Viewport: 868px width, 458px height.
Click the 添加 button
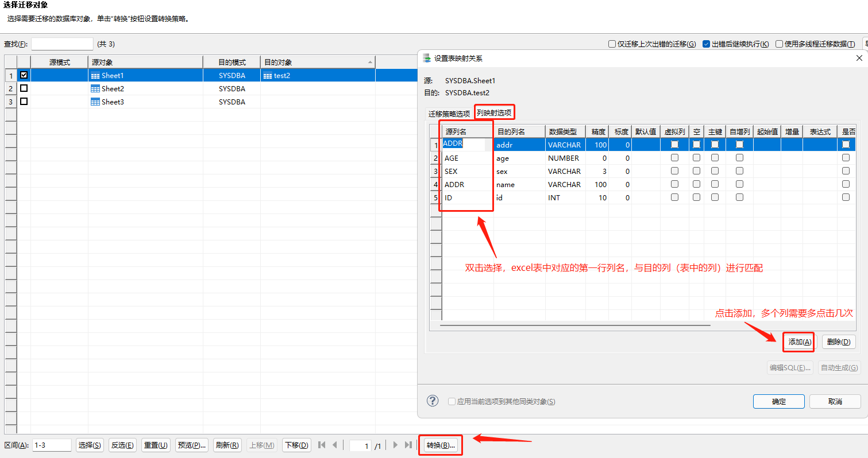point(800,342)
